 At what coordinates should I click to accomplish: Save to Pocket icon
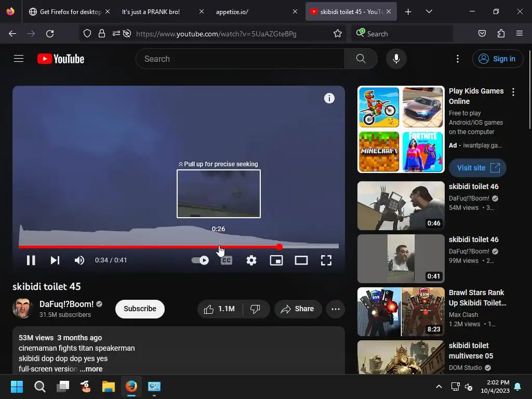click(482, 34)
